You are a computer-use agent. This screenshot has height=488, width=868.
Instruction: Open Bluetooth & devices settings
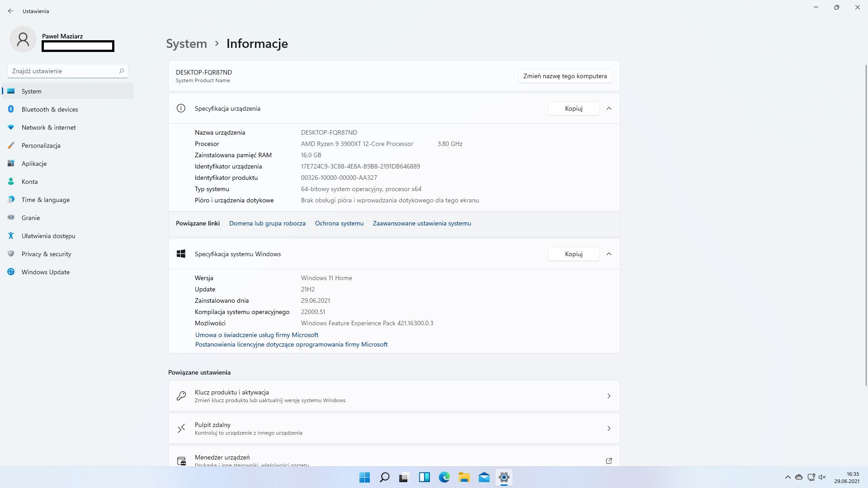click(x=68, y=109)
